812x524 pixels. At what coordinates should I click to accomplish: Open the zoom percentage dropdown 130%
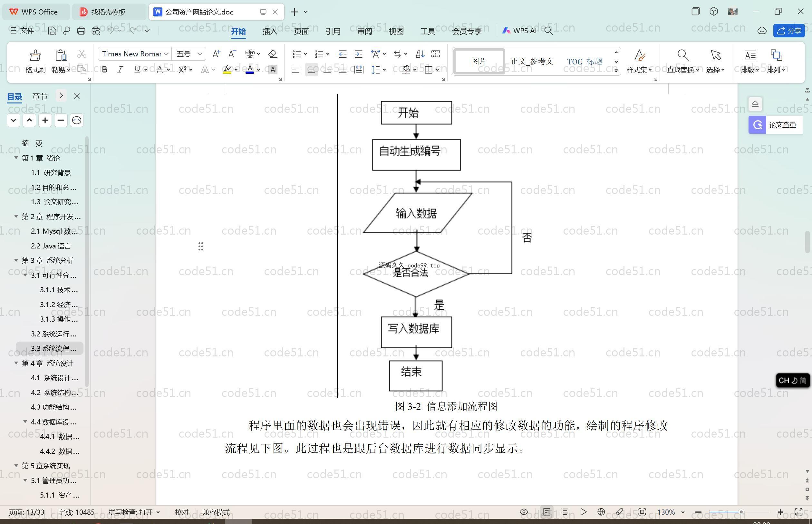pyautogui.click(x=683, y=512)
